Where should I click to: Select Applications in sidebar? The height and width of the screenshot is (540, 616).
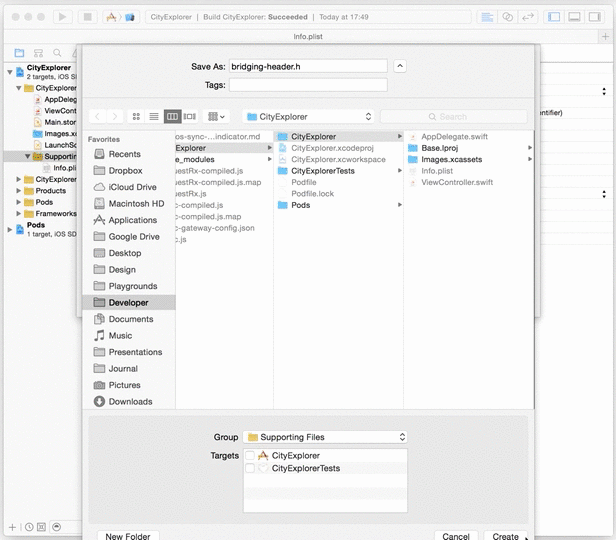point(129,220)
